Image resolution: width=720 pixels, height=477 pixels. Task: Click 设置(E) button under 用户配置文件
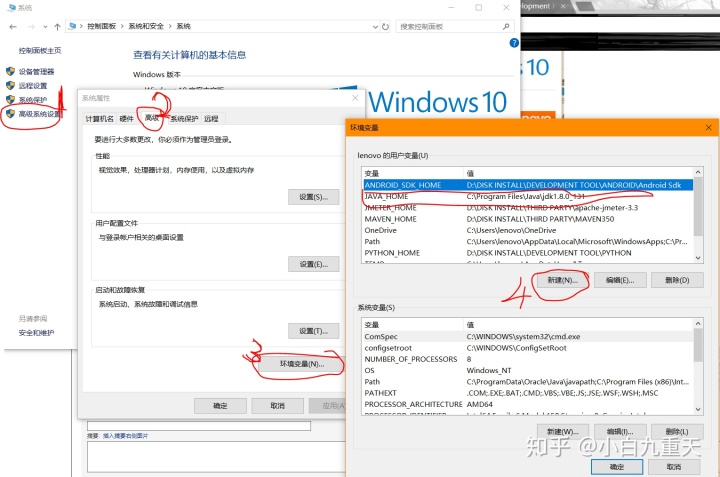point(314,264)
